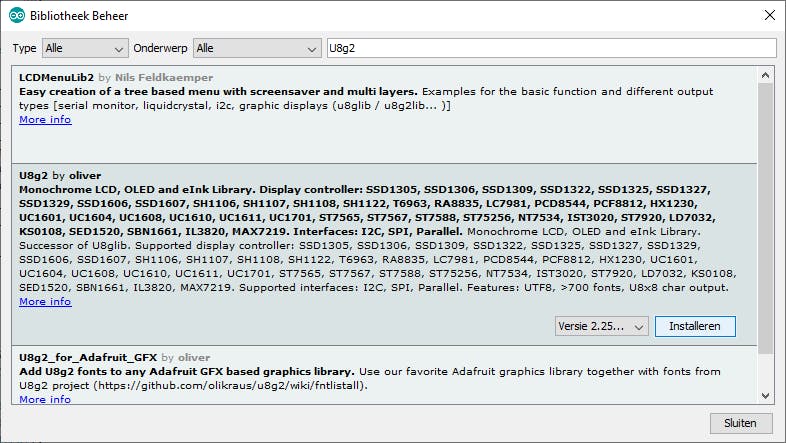Close the Bibliotheek Beheer dialog with X
Viewport: 786px width, 443px height.
769,16
